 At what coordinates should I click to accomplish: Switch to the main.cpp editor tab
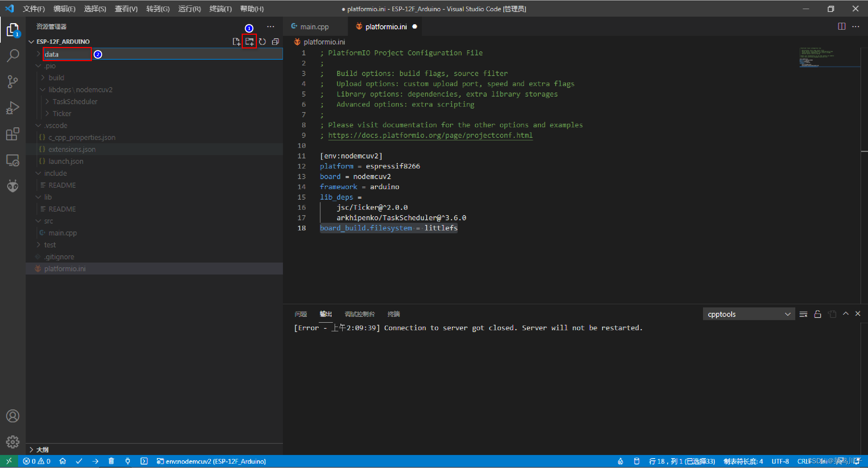(x=314, y=26)
